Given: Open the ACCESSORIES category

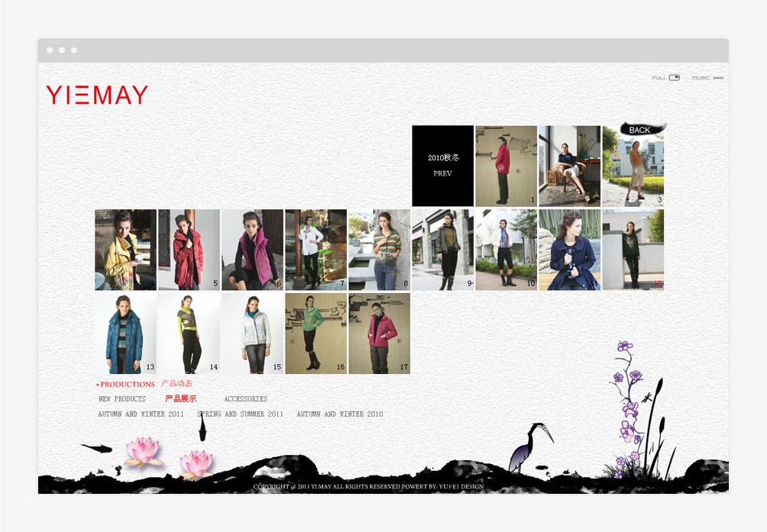Looking at the screenshot, I should click(245, 399).
